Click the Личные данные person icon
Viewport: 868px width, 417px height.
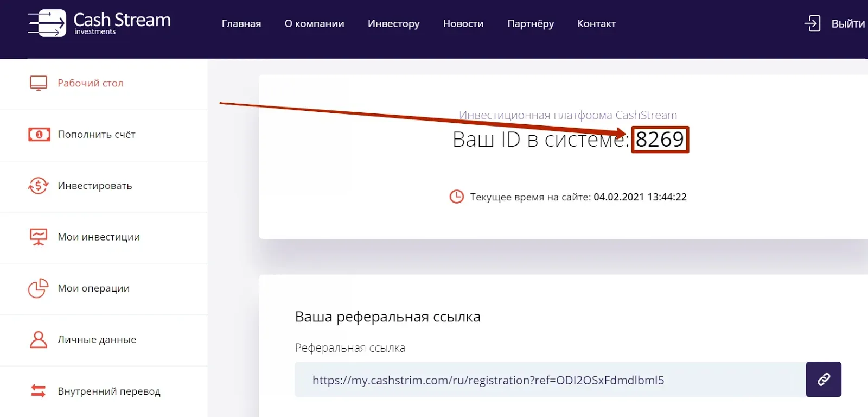tap(39, 339)
